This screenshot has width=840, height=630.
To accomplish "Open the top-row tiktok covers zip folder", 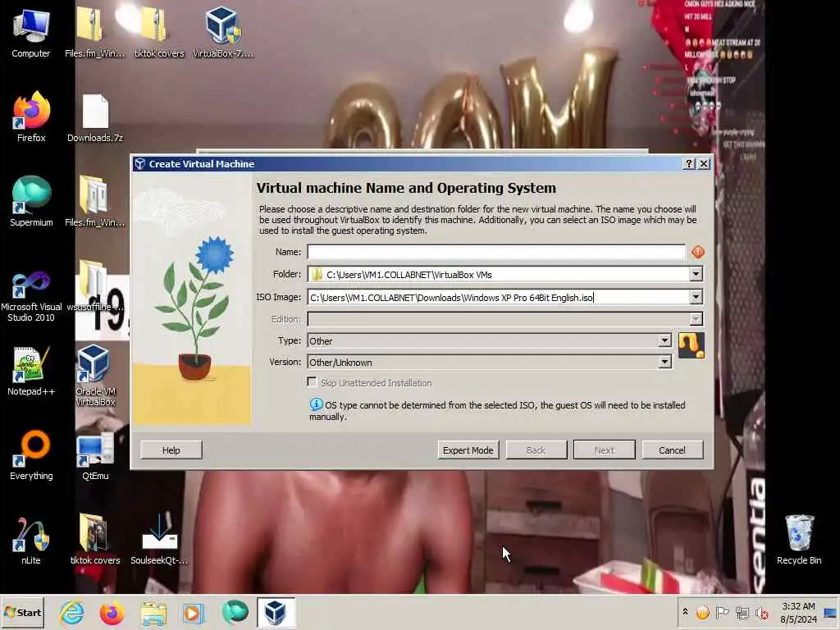I will pos(158,33).
